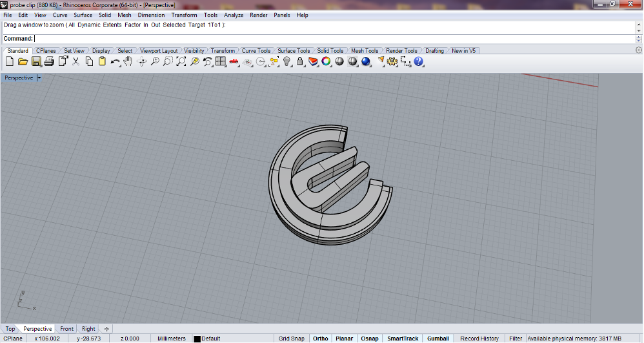Screen dimensions: 644x343
Task: Click the Hide objects lightbulb icon
Action: (287, 62)
